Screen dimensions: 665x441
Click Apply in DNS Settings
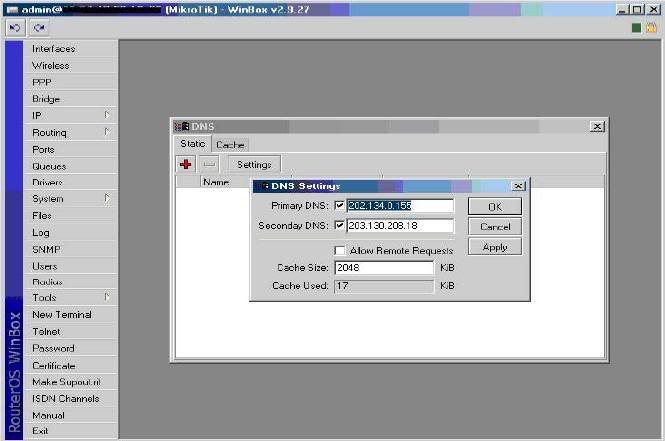[x=495, y=247]
